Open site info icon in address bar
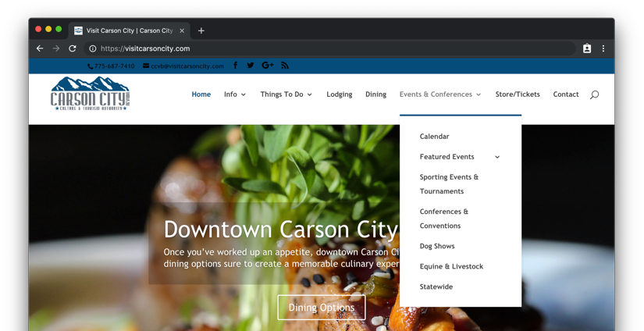Screen dimensions: 644x331 click(93, 48)
